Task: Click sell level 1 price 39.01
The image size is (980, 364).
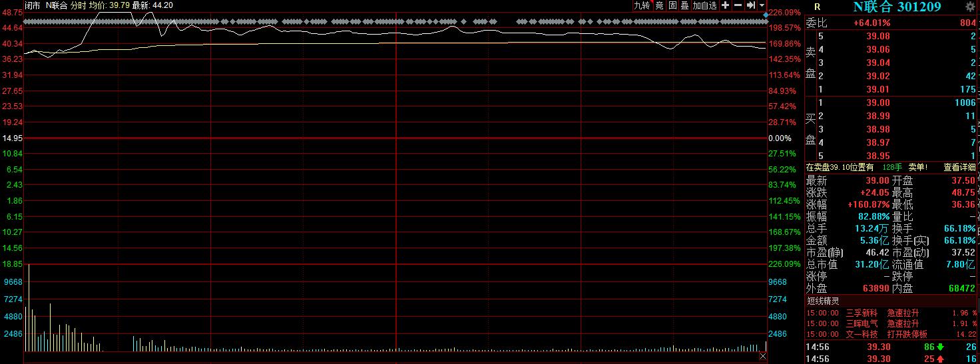Action: [x=877, y=90]
